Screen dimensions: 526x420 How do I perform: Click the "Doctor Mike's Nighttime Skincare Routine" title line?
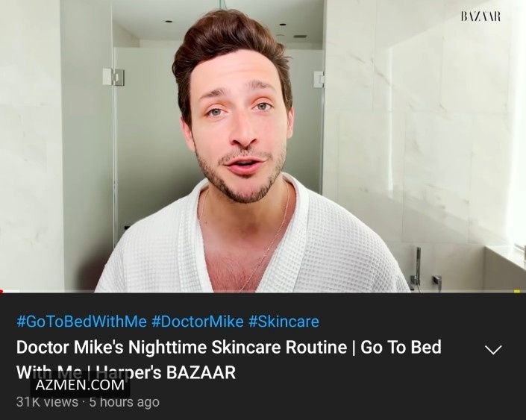(181, 347)
